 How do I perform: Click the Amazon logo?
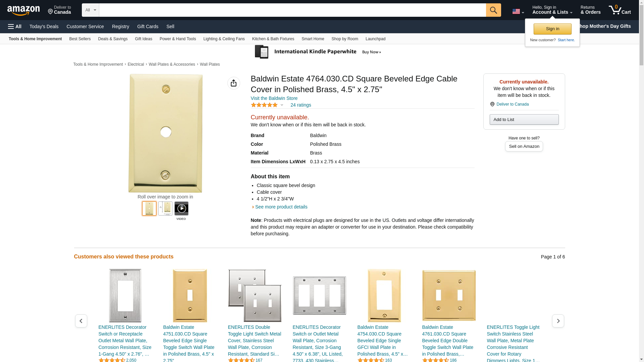pyautogui.click(x=23, y=11)
